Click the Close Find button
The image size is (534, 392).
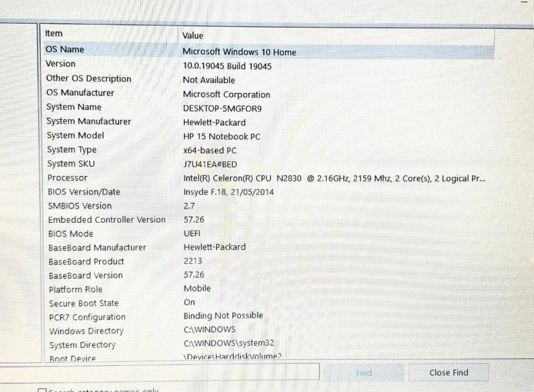449,373
